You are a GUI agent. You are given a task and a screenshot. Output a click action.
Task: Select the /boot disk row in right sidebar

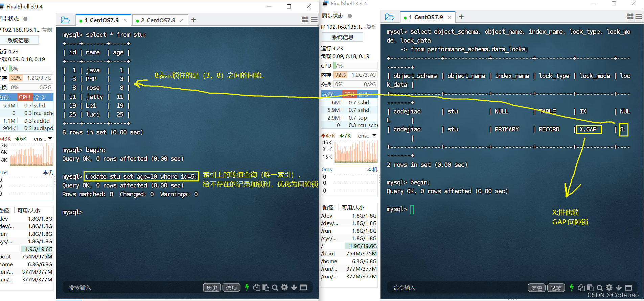(349, 253)
